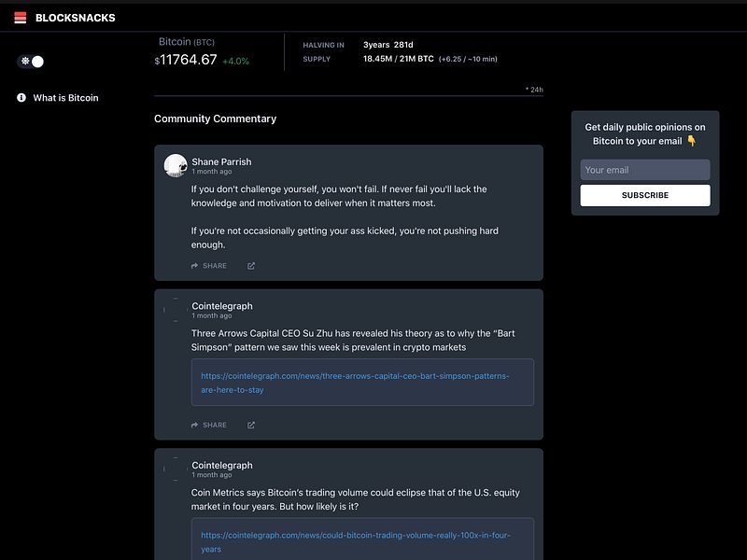Open Shane Parrish's profile name
Viewport: 747px width, 560px height.
pos(221,161)
